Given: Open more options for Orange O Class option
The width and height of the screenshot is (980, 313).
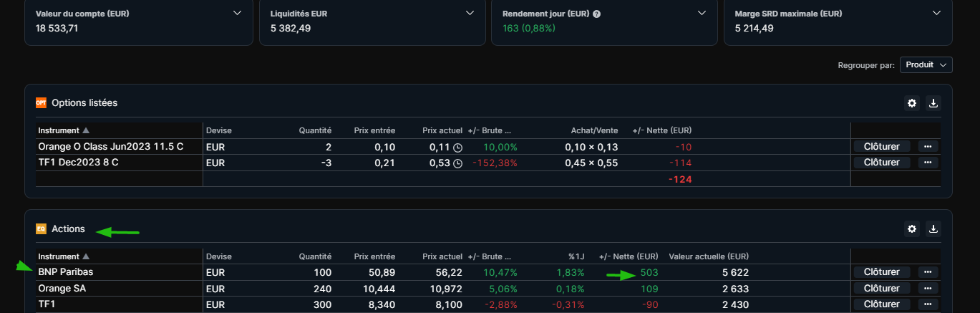Looking at the screenshot, I should pyautogui.click(x=928, y=146).
